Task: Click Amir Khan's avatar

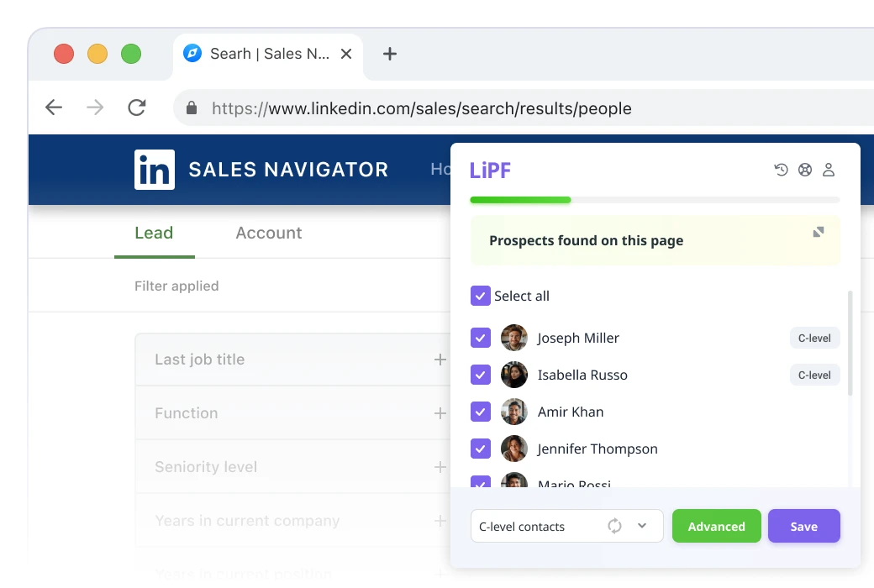Action: tap(514, 412)
